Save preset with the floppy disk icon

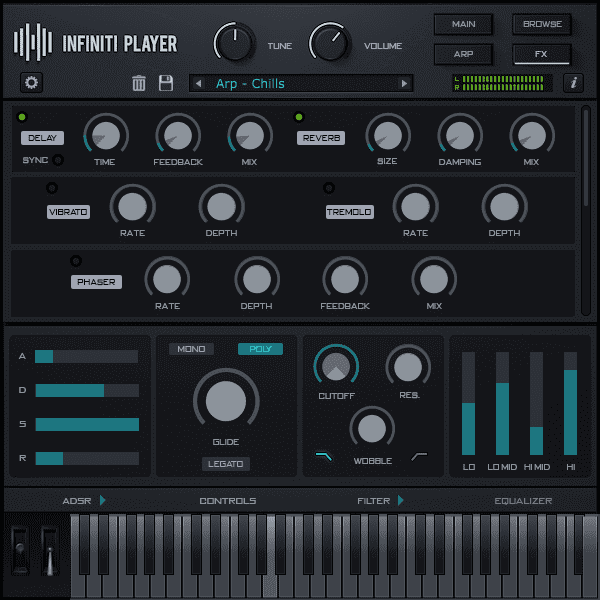[x=166, y=83]
